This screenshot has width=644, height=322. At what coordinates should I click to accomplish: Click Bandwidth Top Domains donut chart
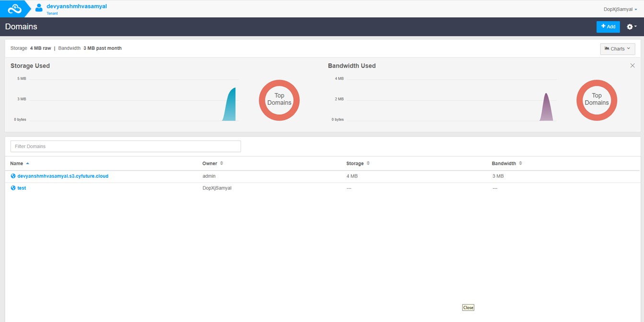click(597, 100)
